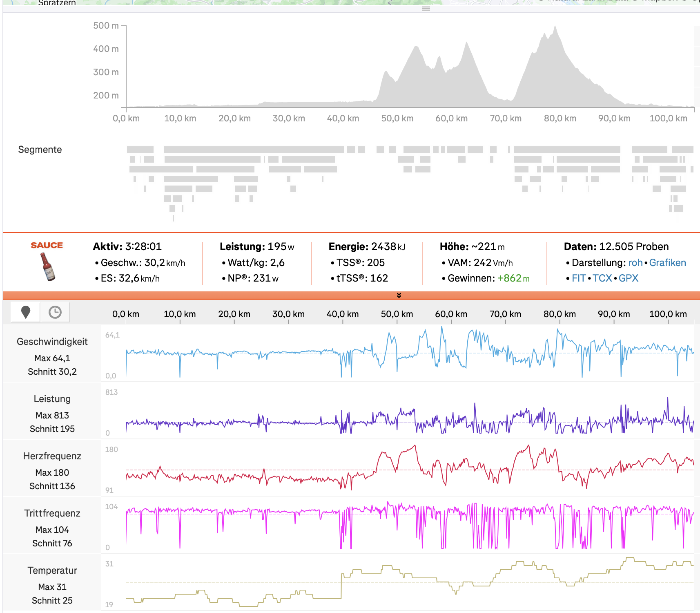Viewport: 700px width, 613px height.
Task: Open the 'roh' raw data link
Action: tap(635, 263)
